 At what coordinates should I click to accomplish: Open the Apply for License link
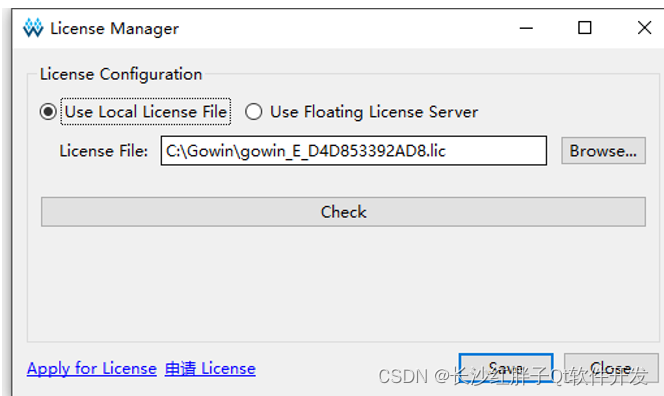pos(92,368)
